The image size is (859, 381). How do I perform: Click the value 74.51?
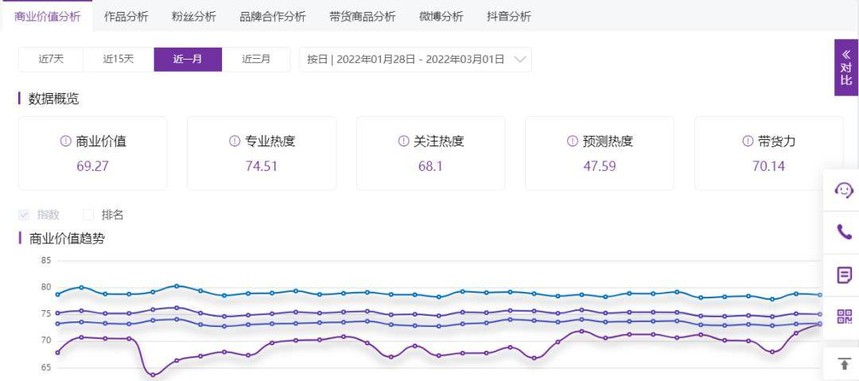tap(261, 166)
